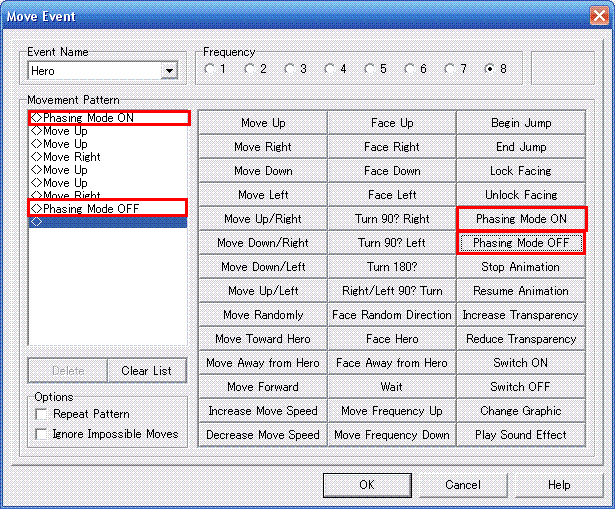This screenshot has height=509, width=615.
Task: Close the Move Event dialog window
Action: [597, 16]
